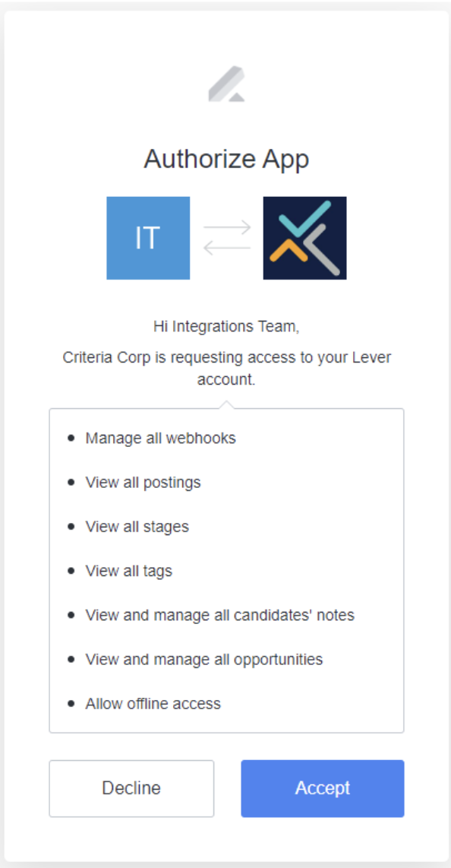
Task: Click the blue fill of the Accept button
Action: pos(322,788)
